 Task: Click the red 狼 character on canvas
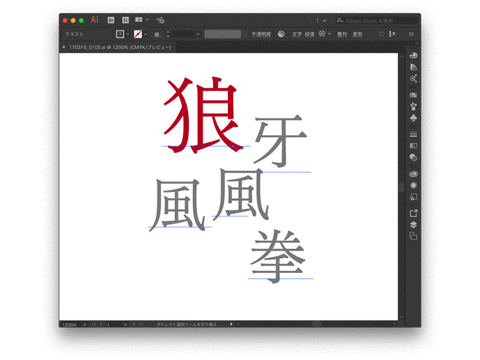click(202, 115)
